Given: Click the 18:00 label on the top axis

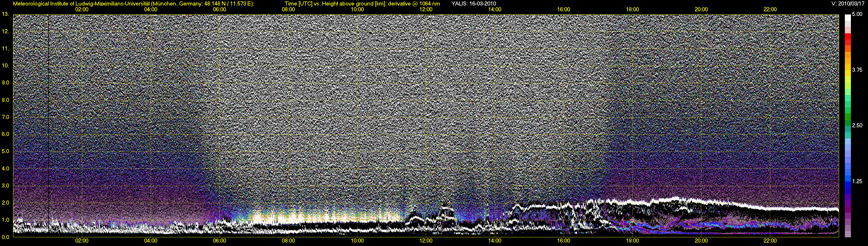Looking at the screenshot, I should [x=632, y=10].
